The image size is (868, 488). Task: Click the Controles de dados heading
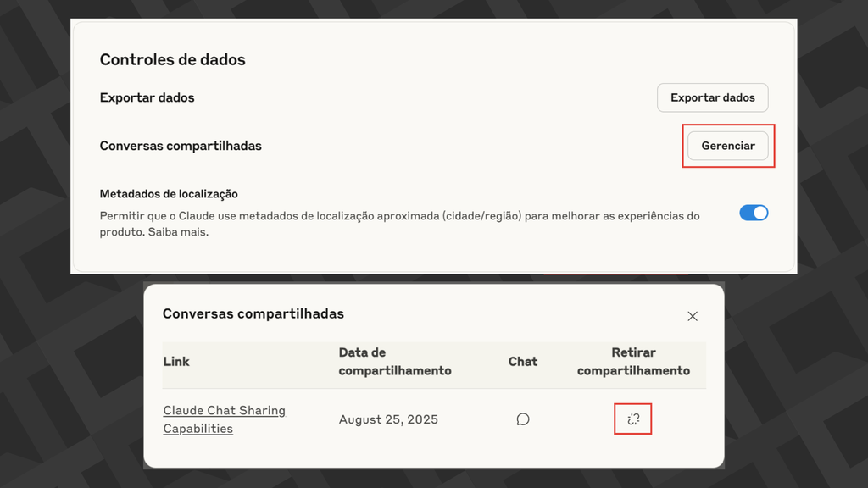[172, 59]
